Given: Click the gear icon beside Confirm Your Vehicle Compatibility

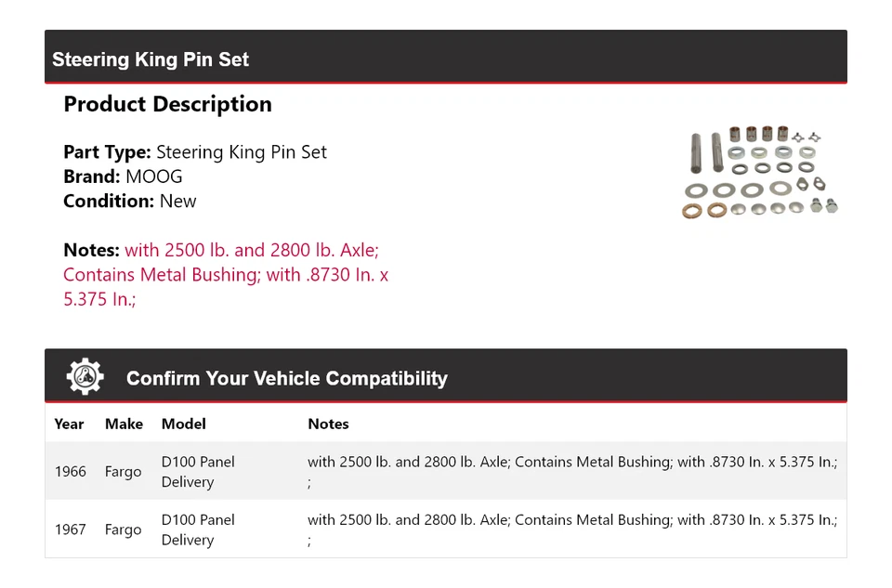Looking at the screenshot, I should (85, 377).
